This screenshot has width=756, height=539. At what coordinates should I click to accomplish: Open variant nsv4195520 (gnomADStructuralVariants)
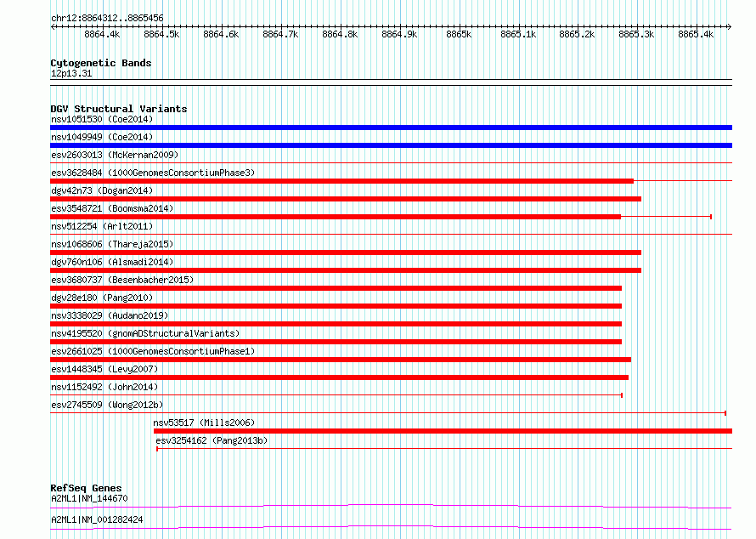pos(145,333)
